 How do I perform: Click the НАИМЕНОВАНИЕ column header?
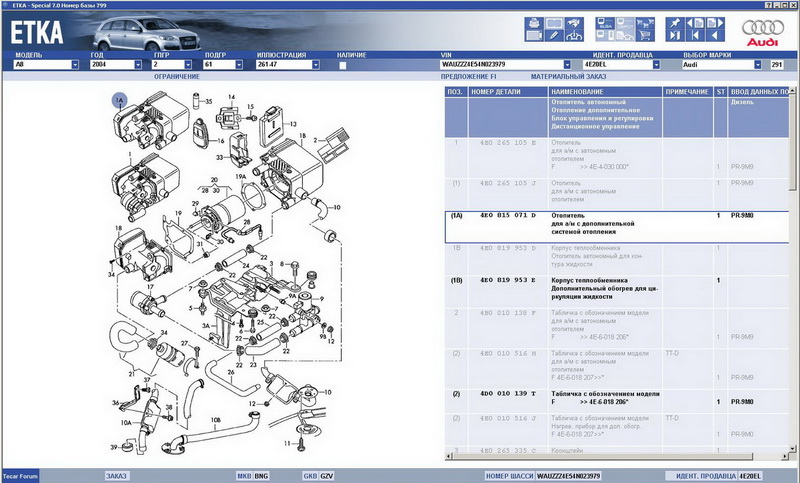tap(605, 92)
